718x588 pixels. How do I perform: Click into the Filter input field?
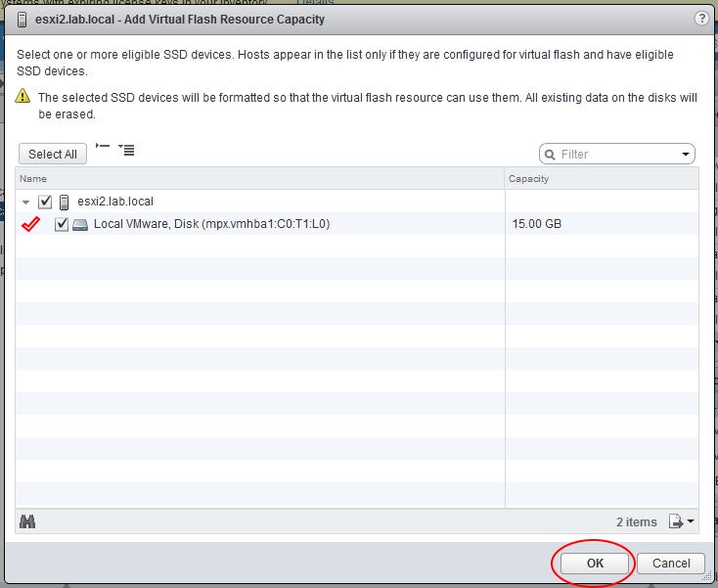(617, 155)
